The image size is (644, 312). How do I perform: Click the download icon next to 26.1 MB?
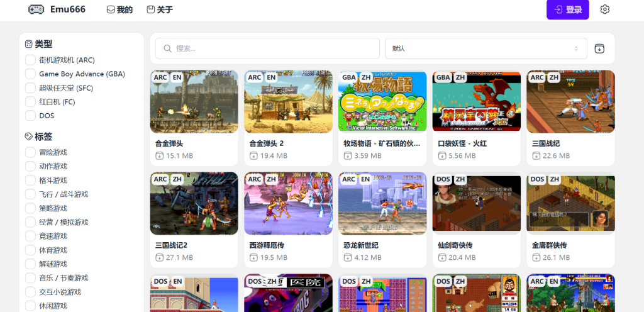pyautogui.click(x=536, y=258)
